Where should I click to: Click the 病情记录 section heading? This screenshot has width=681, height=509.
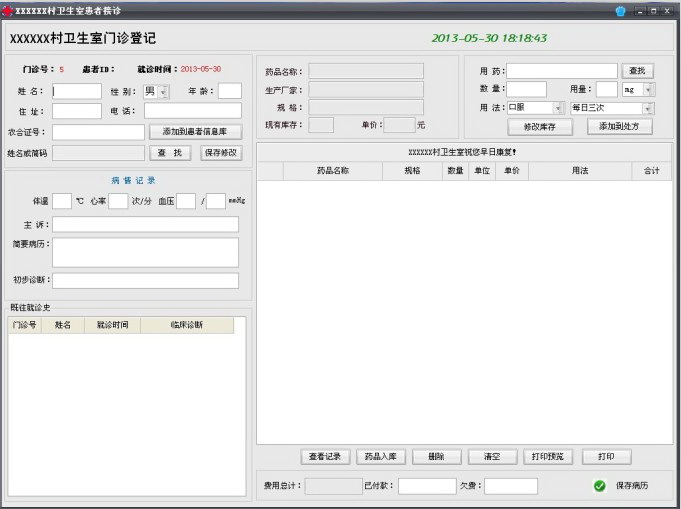(133, 180)
